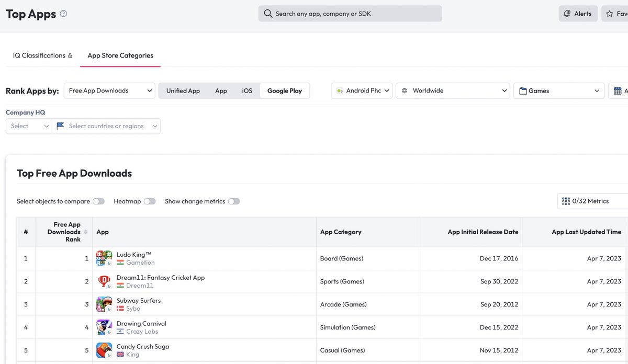
Task: Click the lock icon next to IQ Classifications
Action: pos(70,55)
